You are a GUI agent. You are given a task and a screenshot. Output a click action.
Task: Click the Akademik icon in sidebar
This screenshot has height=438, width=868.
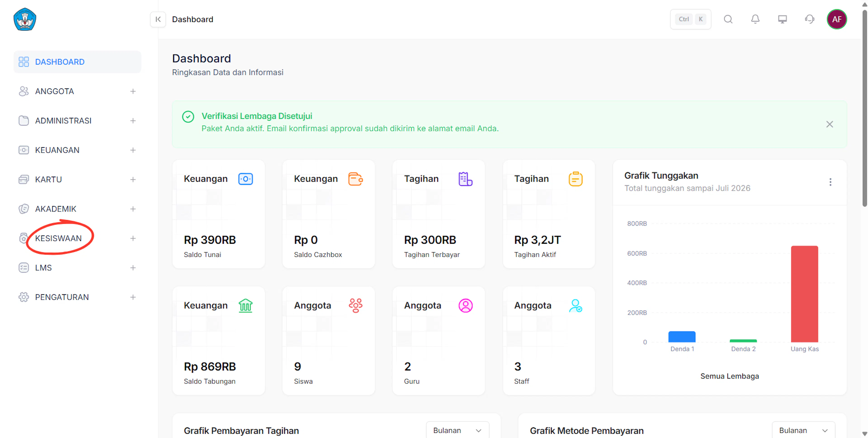(24, 209)
